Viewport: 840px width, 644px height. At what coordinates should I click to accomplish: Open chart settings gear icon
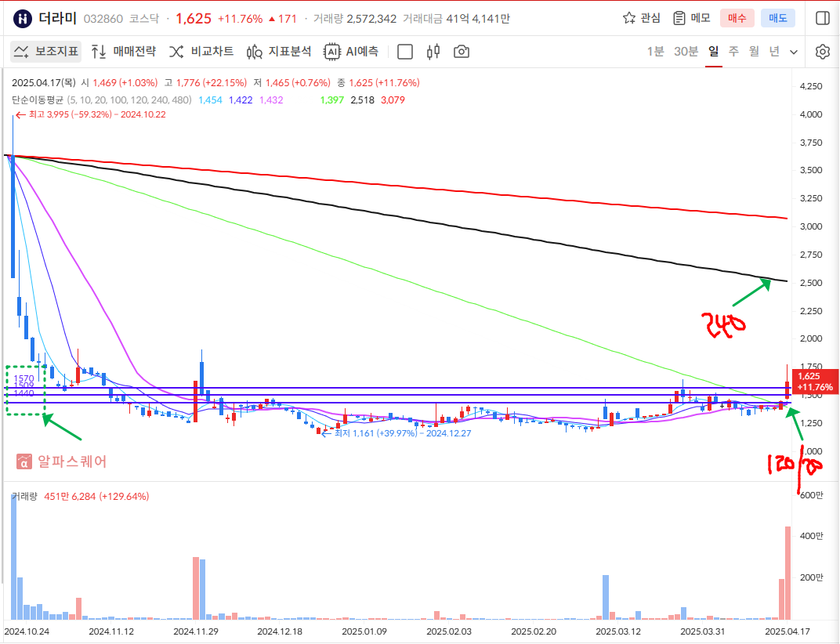(x=822, y=52)
